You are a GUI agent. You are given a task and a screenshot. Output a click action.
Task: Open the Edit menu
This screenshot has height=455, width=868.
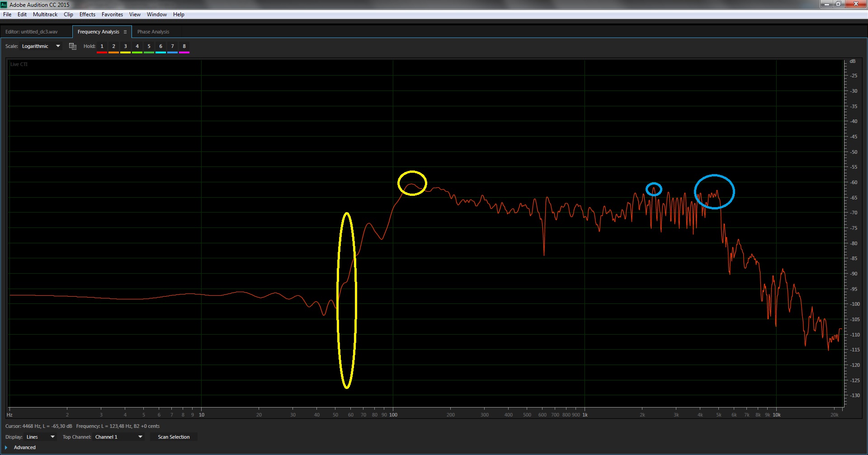22,14
